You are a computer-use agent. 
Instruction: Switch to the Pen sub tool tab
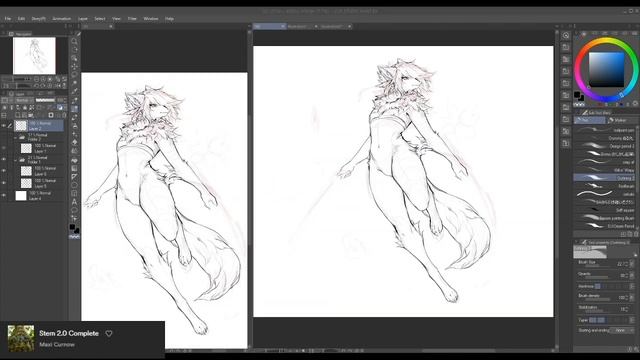click(x=589, y=120)
